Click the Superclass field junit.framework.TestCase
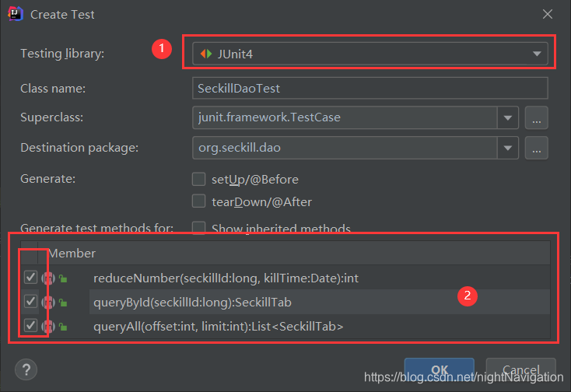The width and height of the screenshot is (571, 392). pos(345,117)
